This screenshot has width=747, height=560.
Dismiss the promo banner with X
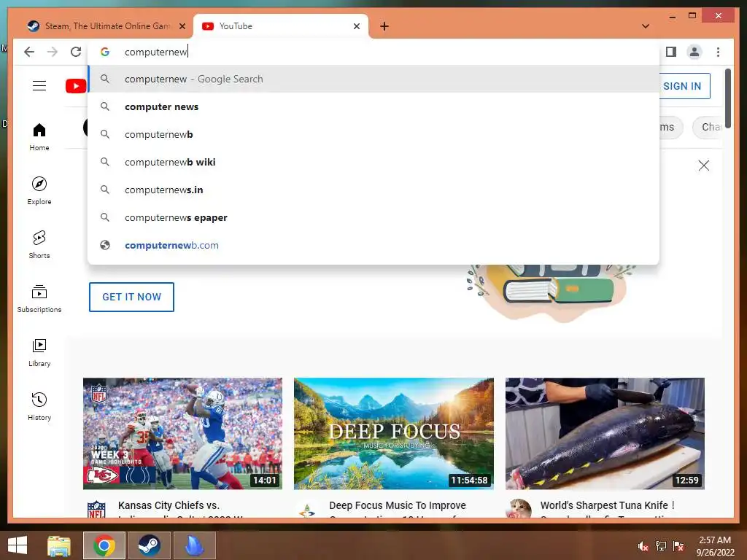point(704,166)
